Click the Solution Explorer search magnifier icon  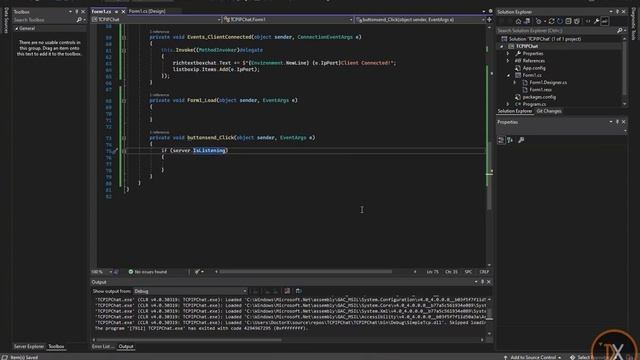click(620, 31)
